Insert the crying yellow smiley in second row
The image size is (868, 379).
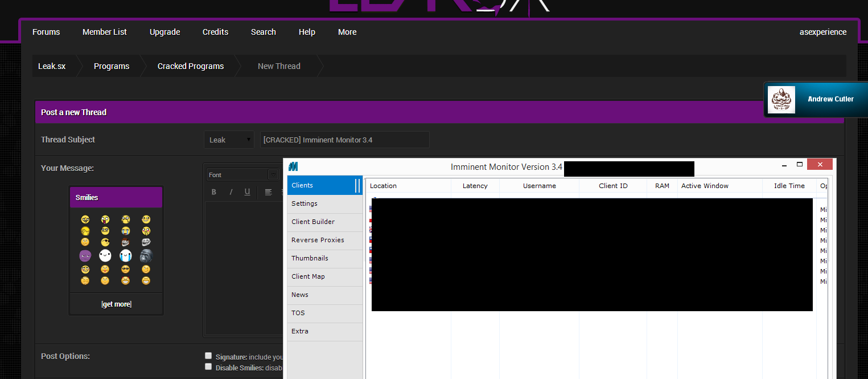pos(126,231)
